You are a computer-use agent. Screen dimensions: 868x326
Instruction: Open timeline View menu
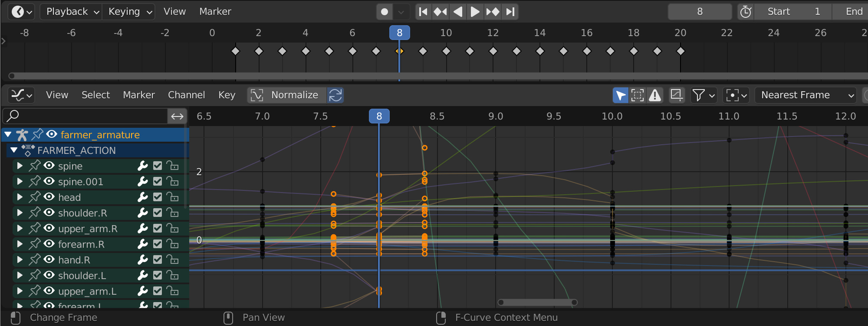point(174,12)
